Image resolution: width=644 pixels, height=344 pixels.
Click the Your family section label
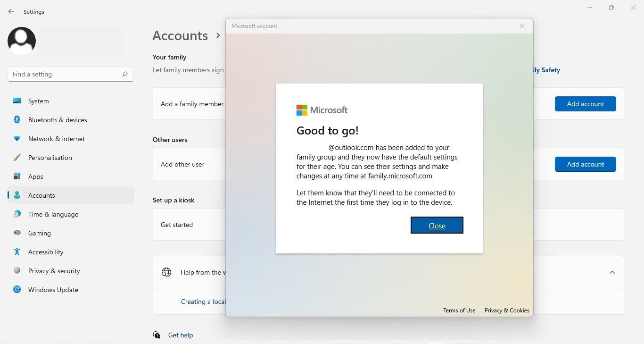(170, 57)
